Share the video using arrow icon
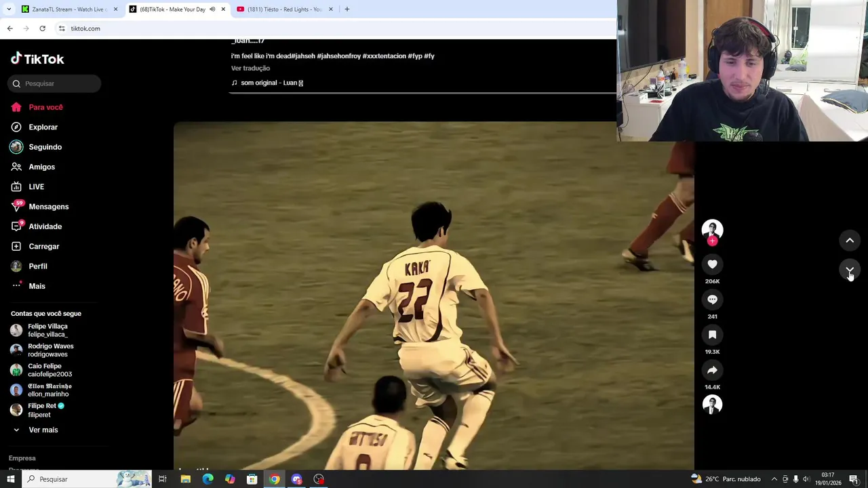Image resolution: width=868 pixels, height=488 pixels. click(x=712, y=370)
